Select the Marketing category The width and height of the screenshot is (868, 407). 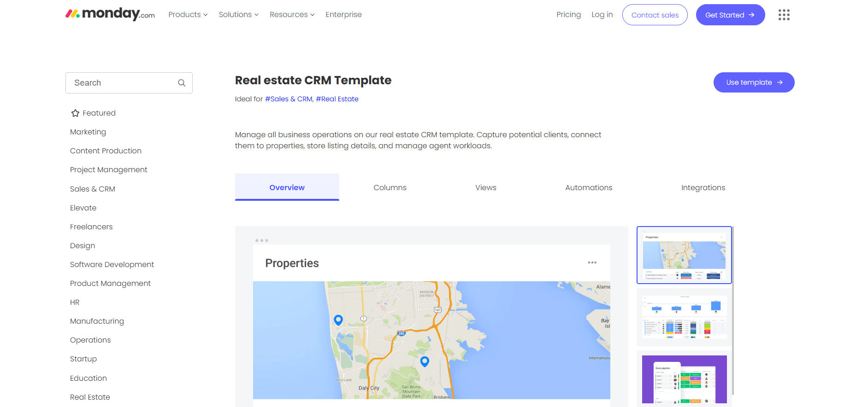coord(88,132)
